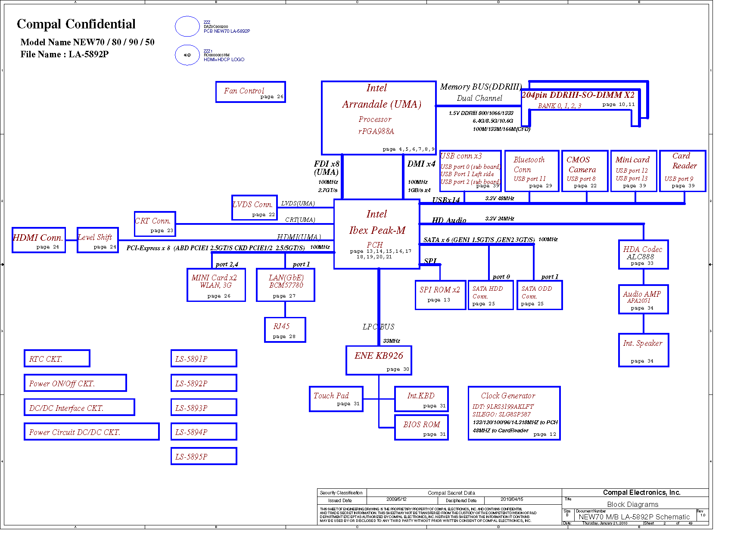Click the Compal Confidential title text

pos(76,24)
